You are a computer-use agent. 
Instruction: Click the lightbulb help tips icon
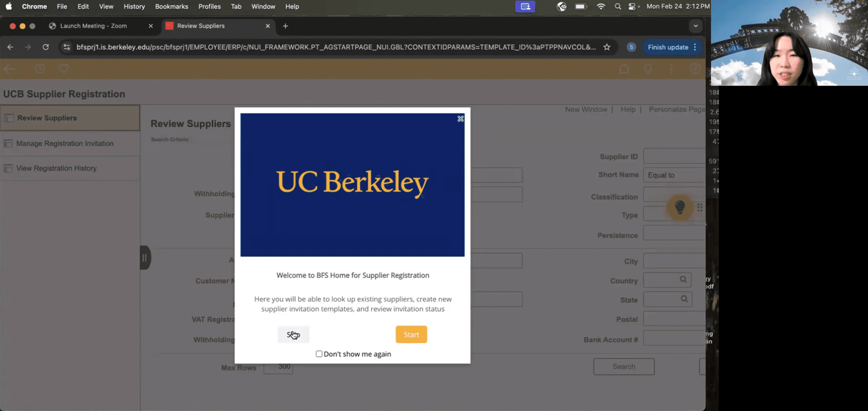679,207
